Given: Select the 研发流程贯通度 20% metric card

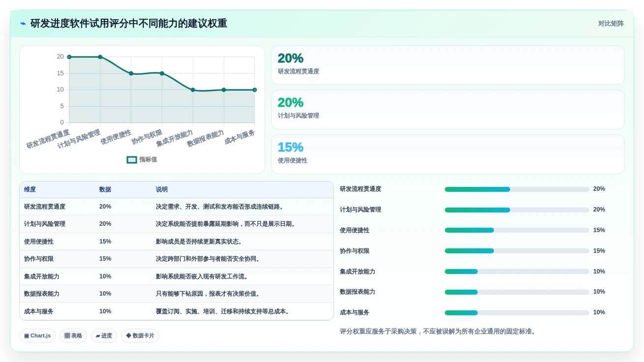Looking at the screenshot, I should [448, 65].
